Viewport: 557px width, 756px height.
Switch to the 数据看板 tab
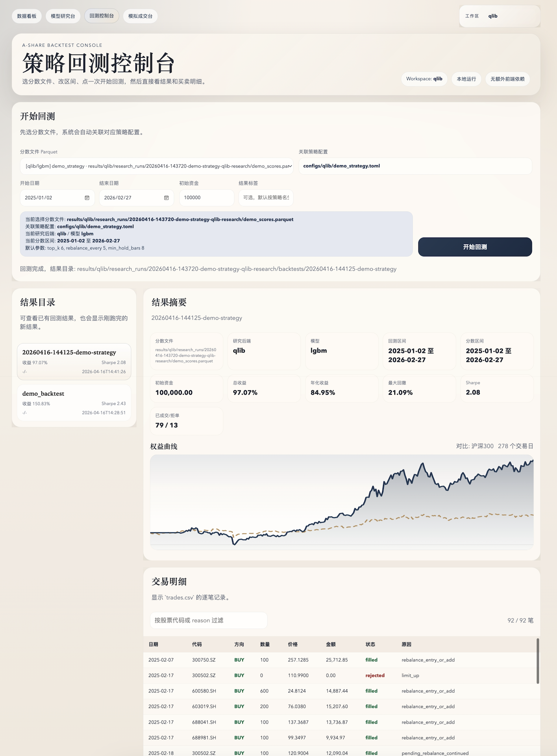click(27, 16)
